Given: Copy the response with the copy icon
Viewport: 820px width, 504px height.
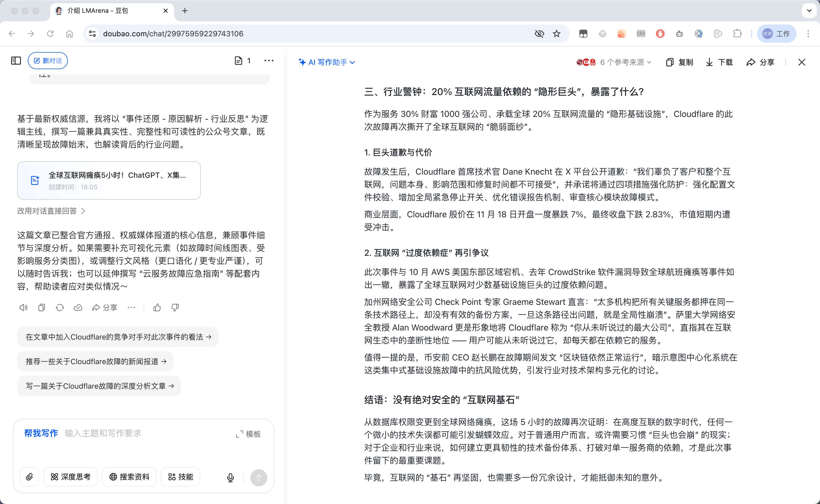Looking at the screenshot, I should (41, 307).
